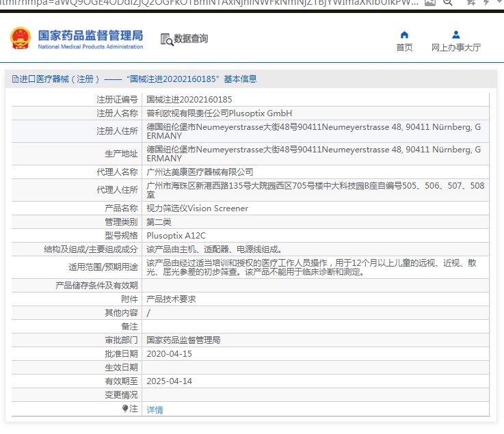Viewport: 504px width, 434px height.
Task: Select 审批部门 value 国家药品监督管理局
Action: point(183,340)
